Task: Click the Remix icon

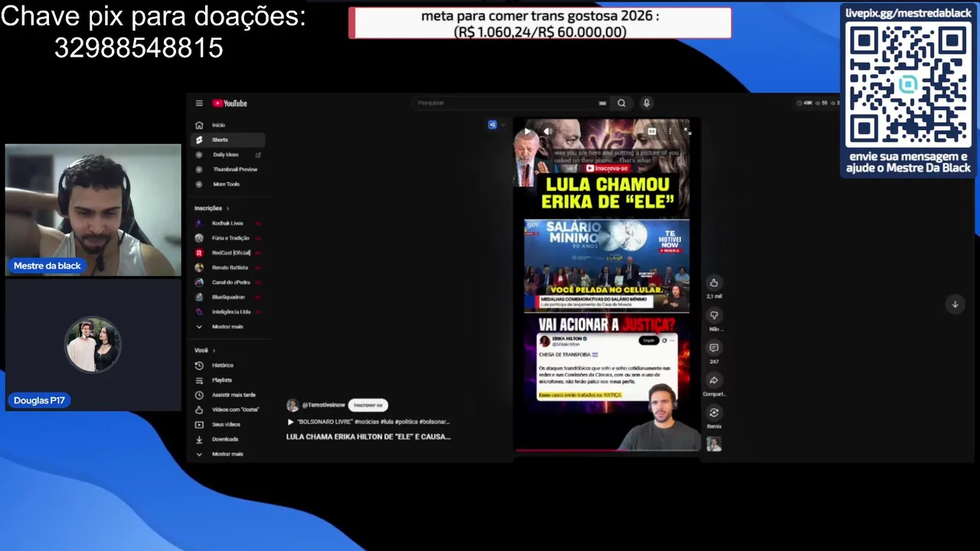Action: pyautogui.click(x=714, y=412)
